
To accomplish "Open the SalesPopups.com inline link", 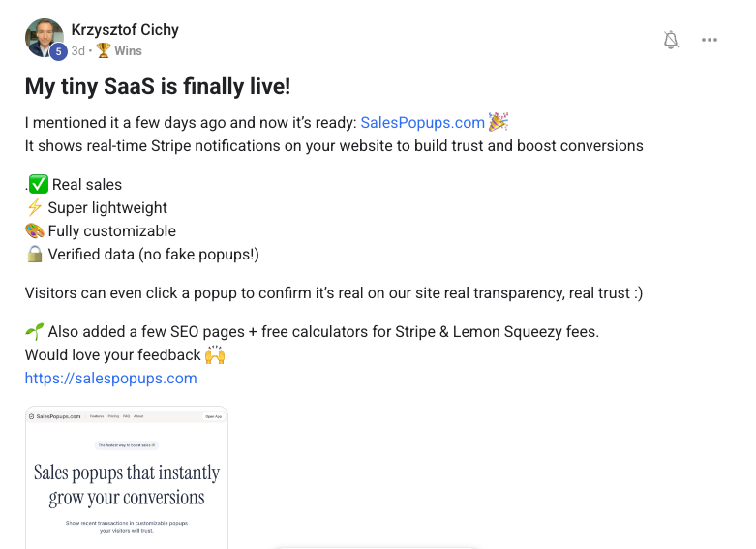I will click(x=422, y=122).
